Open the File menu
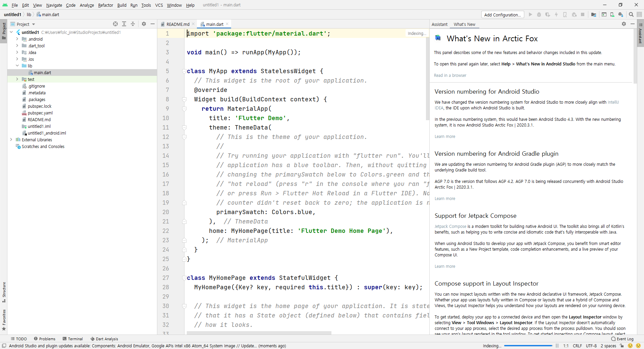Viewport: 644px width, 349px height. pos(14,5)
